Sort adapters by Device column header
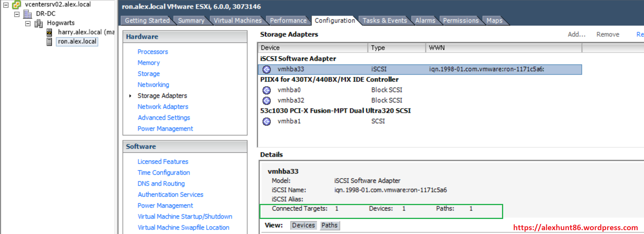Viewport: 644px width, 234px height. 313,48
